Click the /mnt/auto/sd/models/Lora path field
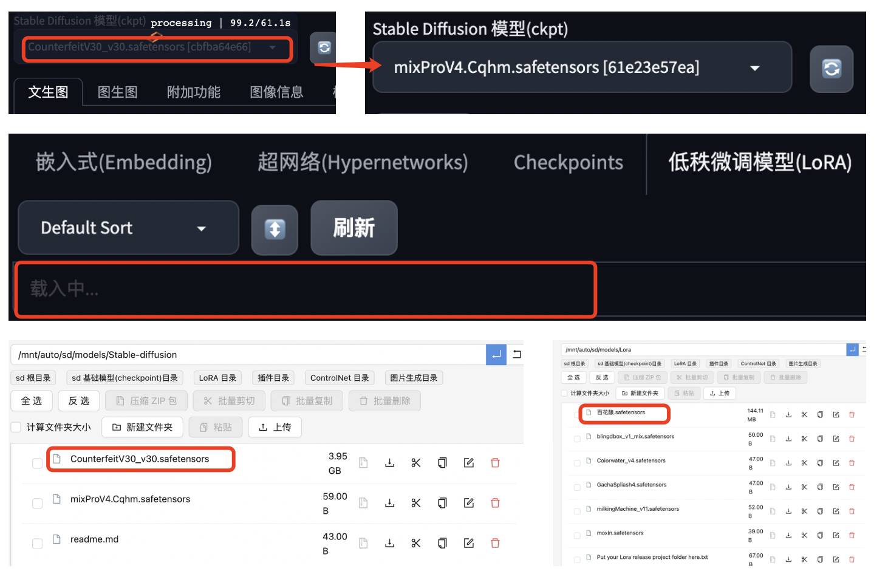Screen dimensions: 888x588 click(704, 350)
